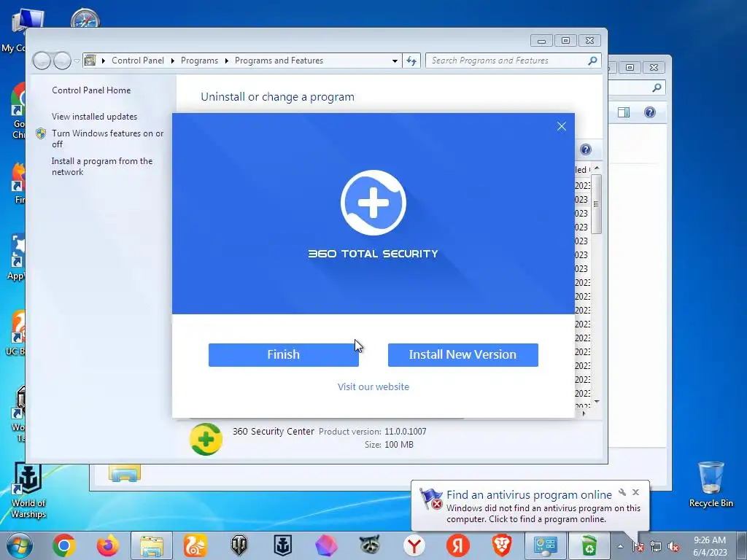This screenshot has height=560, width=747.
Task: Open recent pages dropdown arrow
Action: point(77,61)
